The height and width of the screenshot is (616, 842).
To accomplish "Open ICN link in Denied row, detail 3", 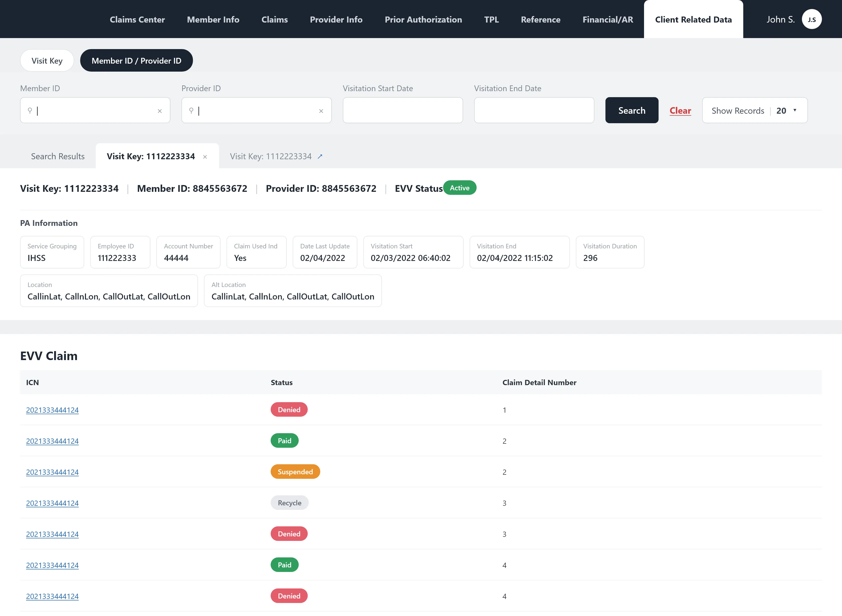I will coord(52,534).
